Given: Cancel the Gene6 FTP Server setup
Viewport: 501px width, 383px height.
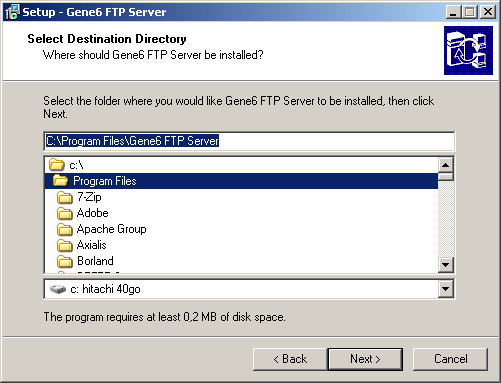Looking at the screenshot, I should (450, 359).
